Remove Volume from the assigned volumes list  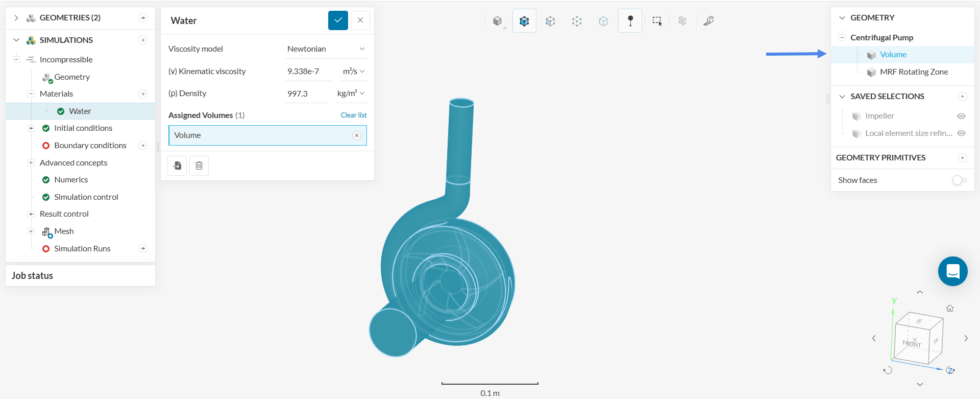point(357,135)
